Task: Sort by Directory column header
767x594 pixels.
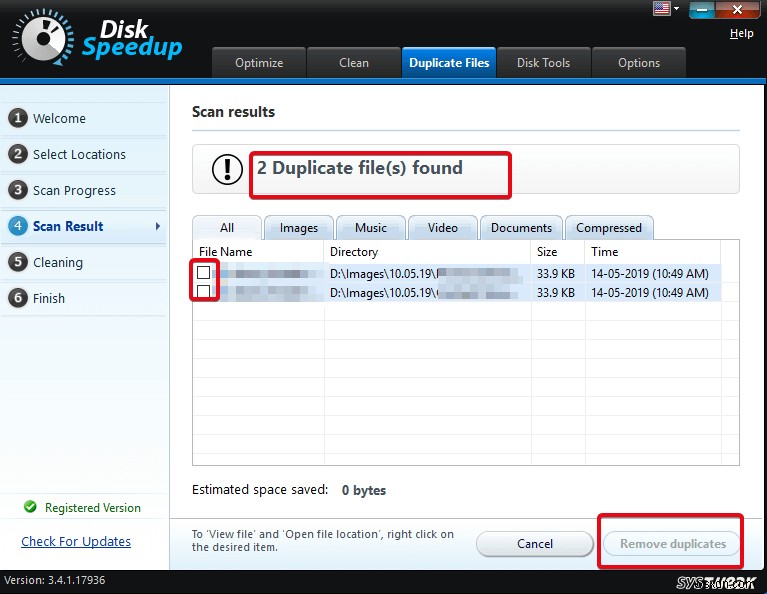Action: (427, 251)
